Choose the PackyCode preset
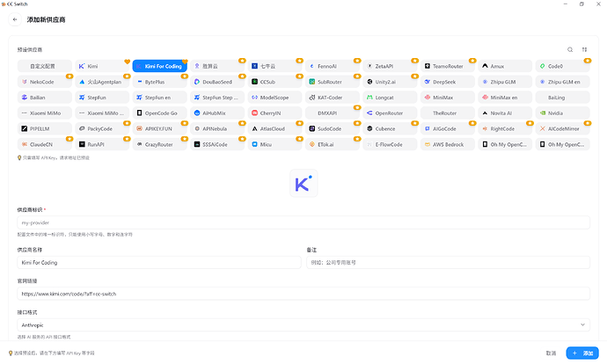The width and height of the screenshot is (607, 364). tap(102, 129)
